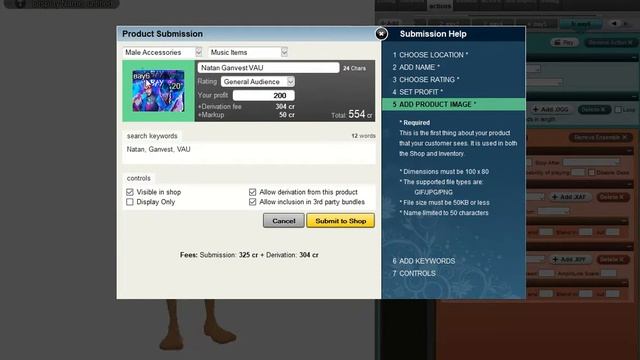Click the left arrow in background action bar
640x360 pixels.
click(613, 24)
